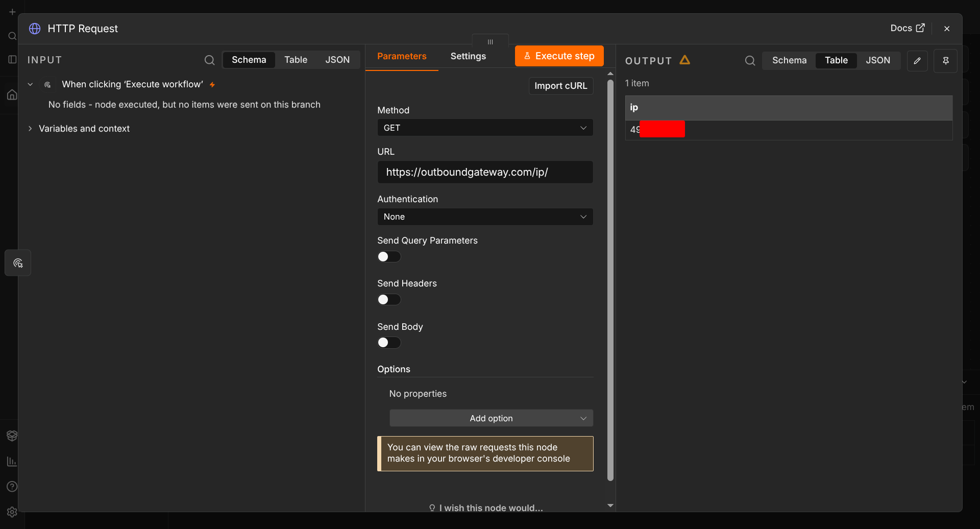
Task: Toggle the sidebar panel icon
Action: [12, 59]
